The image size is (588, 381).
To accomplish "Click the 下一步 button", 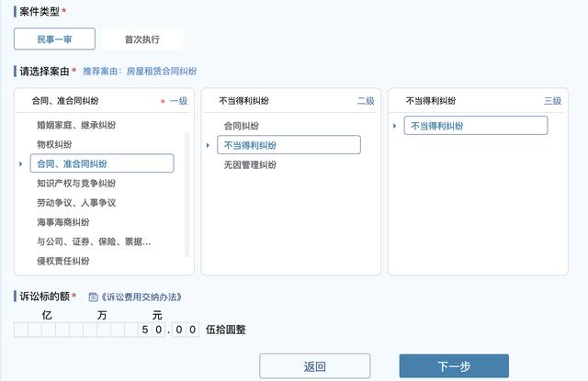I will tap(454, 366).
